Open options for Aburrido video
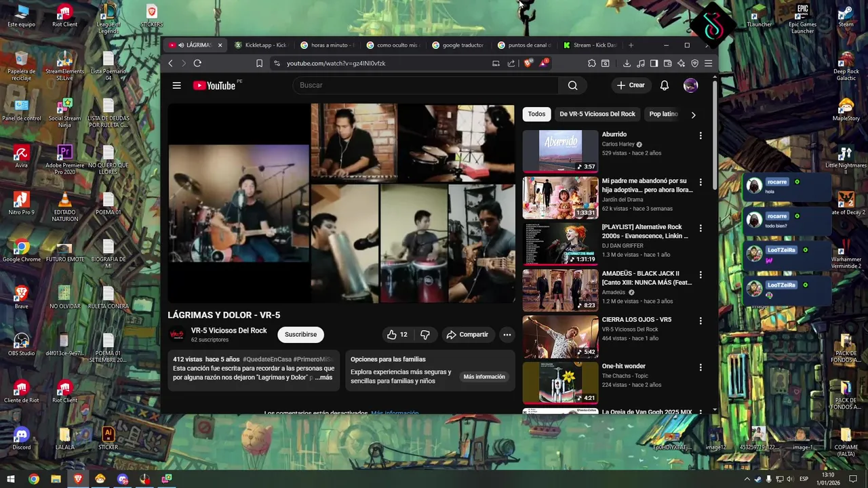Viewport: 868px width, 488px height. pos(701,136)
